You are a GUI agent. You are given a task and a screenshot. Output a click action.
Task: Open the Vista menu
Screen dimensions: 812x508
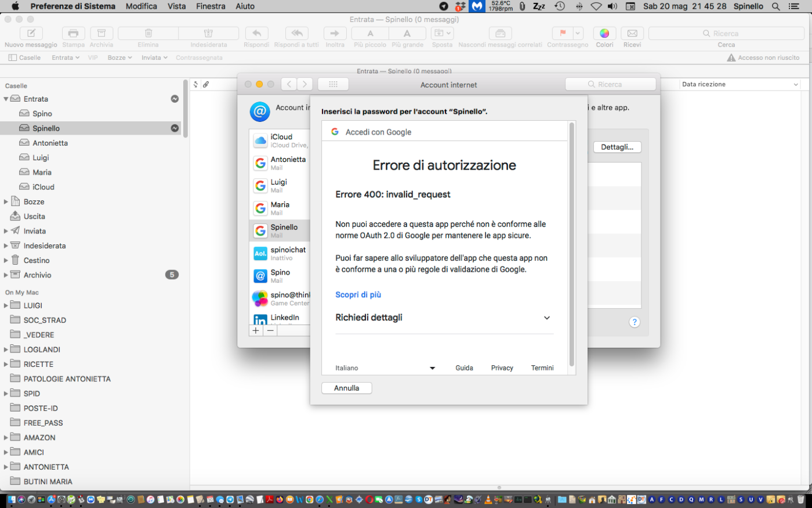(177, 6)
